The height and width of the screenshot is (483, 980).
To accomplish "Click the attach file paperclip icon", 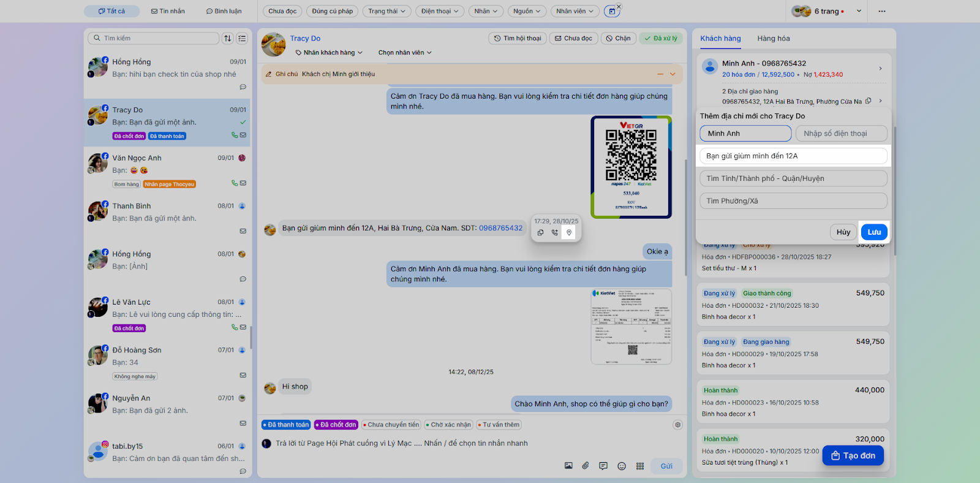I will 586,466.
